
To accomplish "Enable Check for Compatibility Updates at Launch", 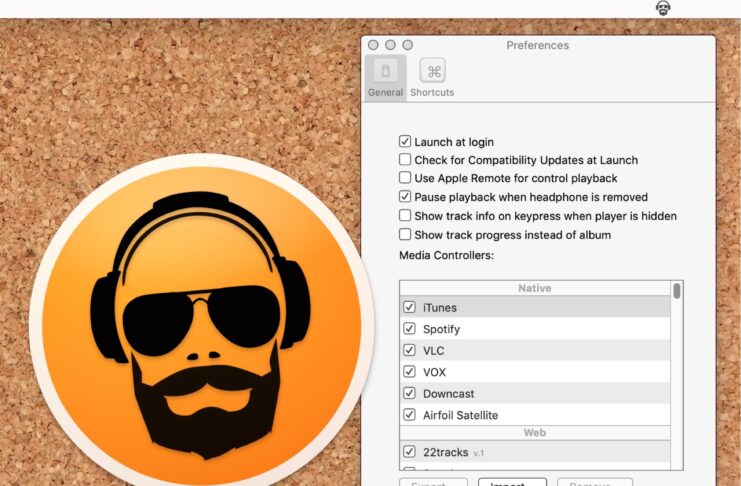I will [x=405, y=159].
